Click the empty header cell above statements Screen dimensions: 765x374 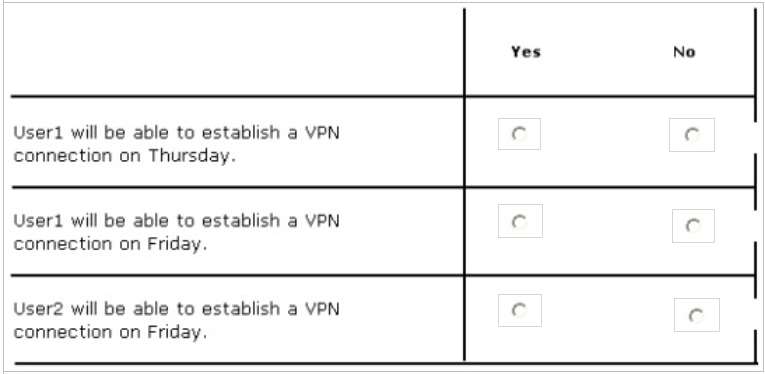click(x=237, y=52)
